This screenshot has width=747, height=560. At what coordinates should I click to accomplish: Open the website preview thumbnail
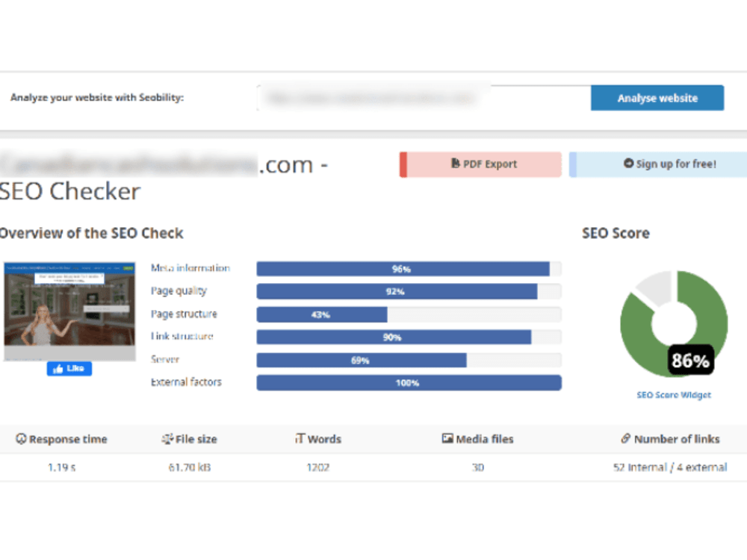(x=69, y=311)
